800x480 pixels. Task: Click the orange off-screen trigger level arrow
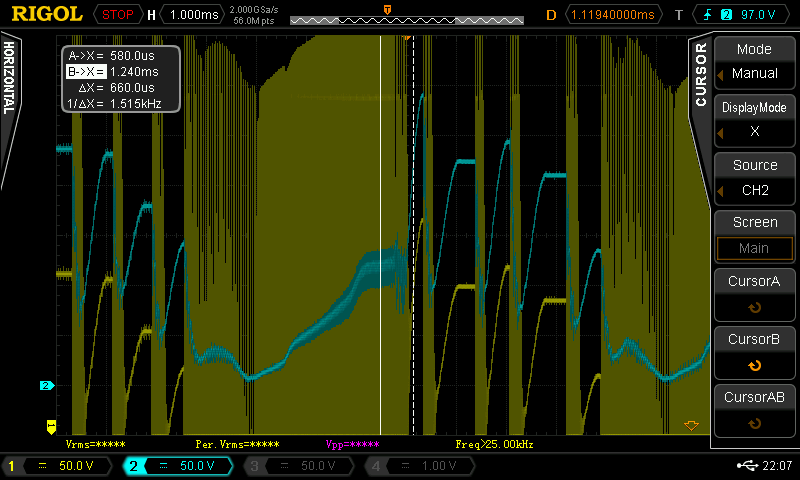[691, 425]
